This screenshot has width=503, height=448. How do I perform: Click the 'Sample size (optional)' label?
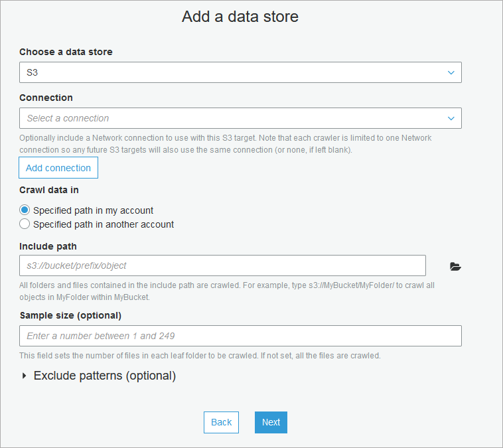pos(70,315)
